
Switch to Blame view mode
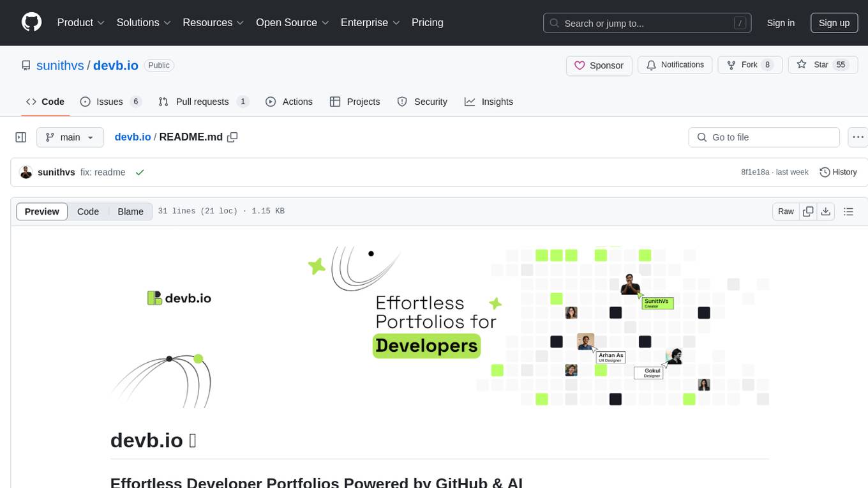(x=130, y=211)
